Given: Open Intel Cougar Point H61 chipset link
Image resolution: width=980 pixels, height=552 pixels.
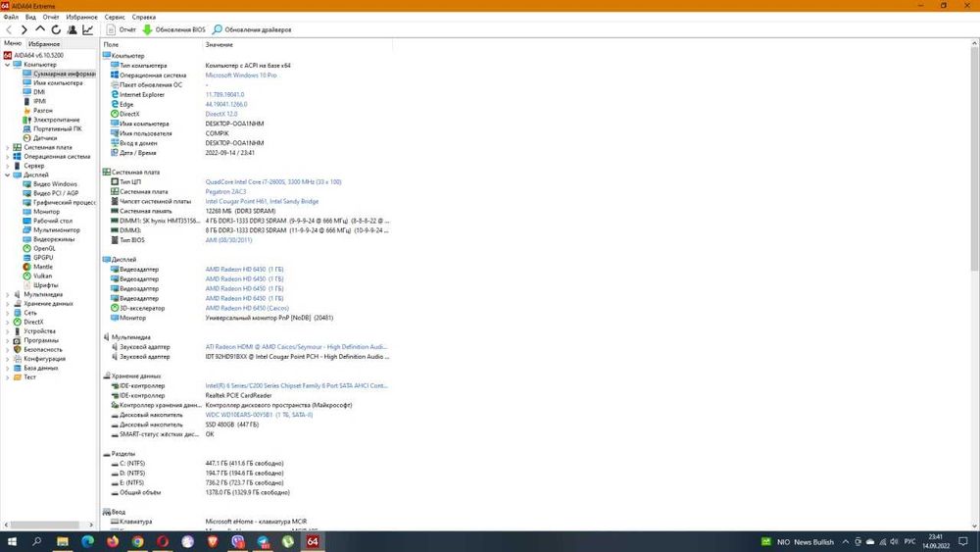Looking at the screenshot, I should 262,201.
